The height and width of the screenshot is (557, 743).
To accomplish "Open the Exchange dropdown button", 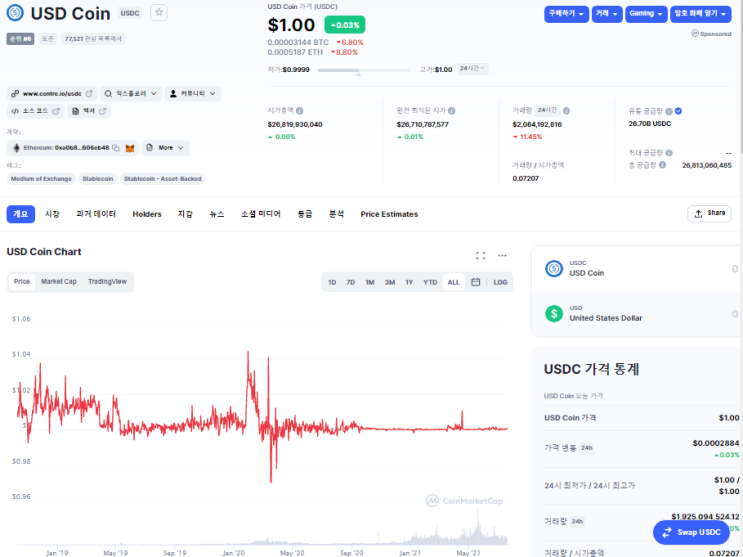I will tap(607, 14).
